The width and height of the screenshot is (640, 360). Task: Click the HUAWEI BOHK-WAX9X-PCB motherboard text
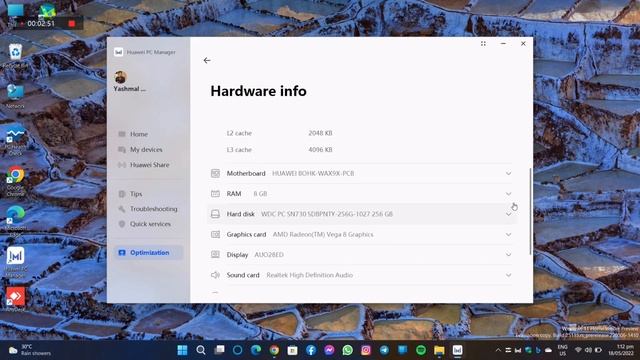313,173
